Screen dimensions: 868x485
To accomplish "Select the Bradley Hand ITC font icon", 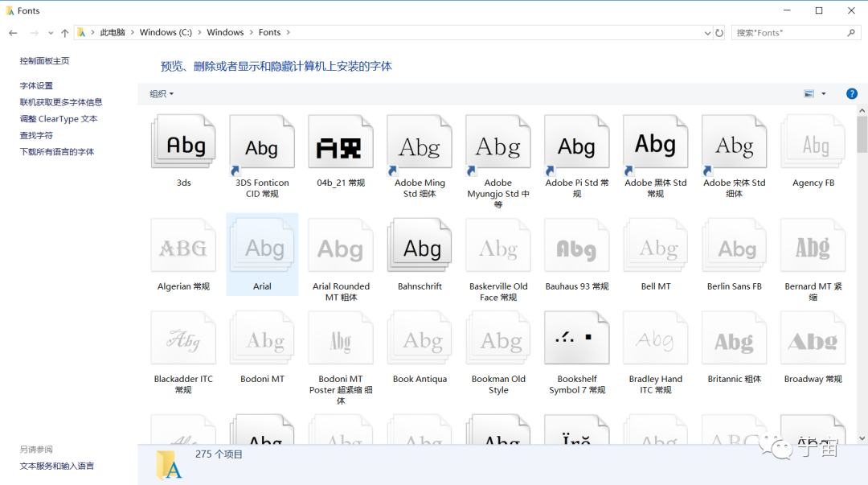I will 656,338.
